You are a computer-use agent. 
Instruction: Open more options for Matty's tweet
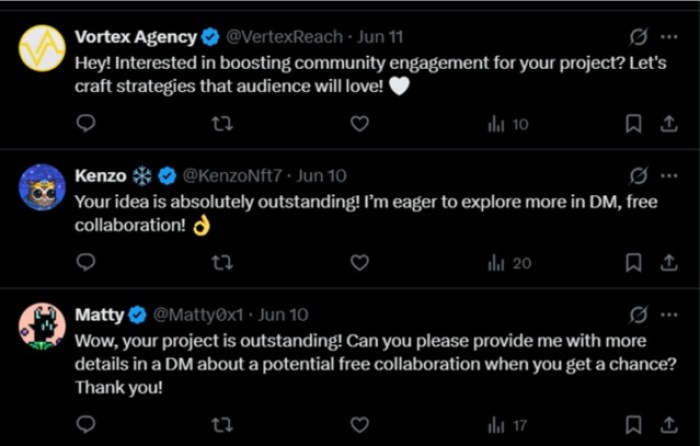tap(667, 315)
